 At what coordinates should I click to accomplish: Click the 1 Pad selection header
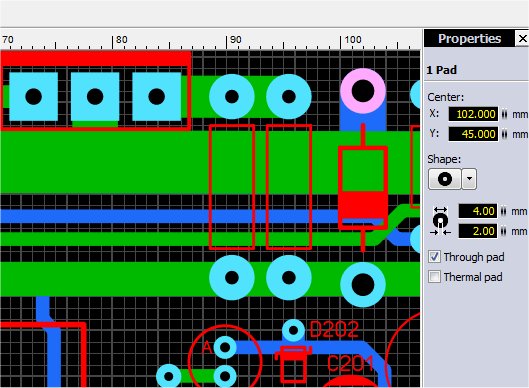(x=441, y=70)
